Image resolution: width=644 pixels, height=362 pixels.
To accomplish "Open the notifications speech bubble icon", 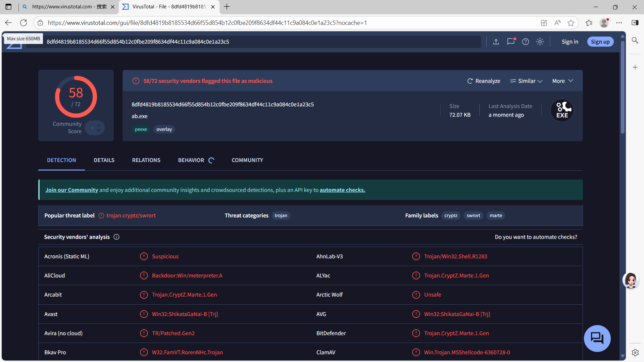I will (511, 42).
